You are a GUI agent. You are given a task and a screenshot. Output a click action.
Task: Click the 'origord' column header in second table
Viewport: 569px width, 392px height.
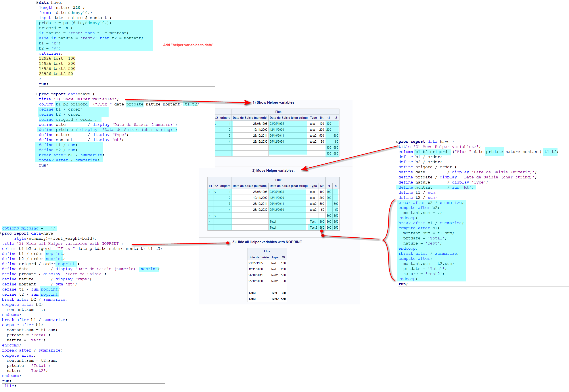pyautogui.click(x=225, y=186)
